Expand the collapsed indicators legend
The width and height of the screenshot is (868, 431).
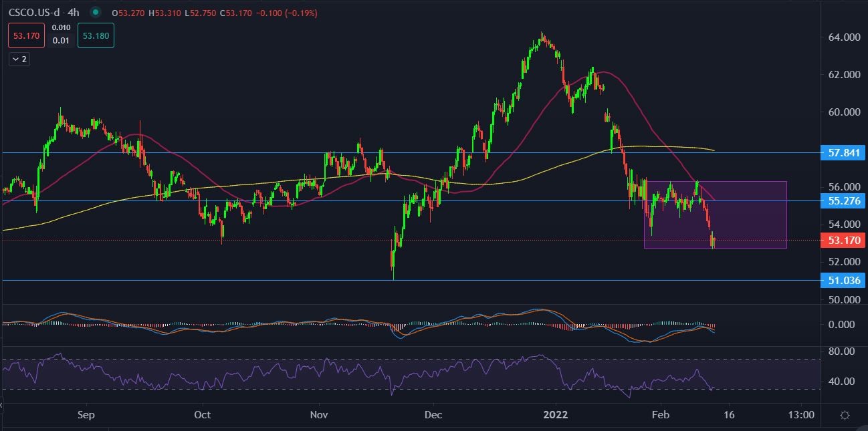click(x=19, y=59)
